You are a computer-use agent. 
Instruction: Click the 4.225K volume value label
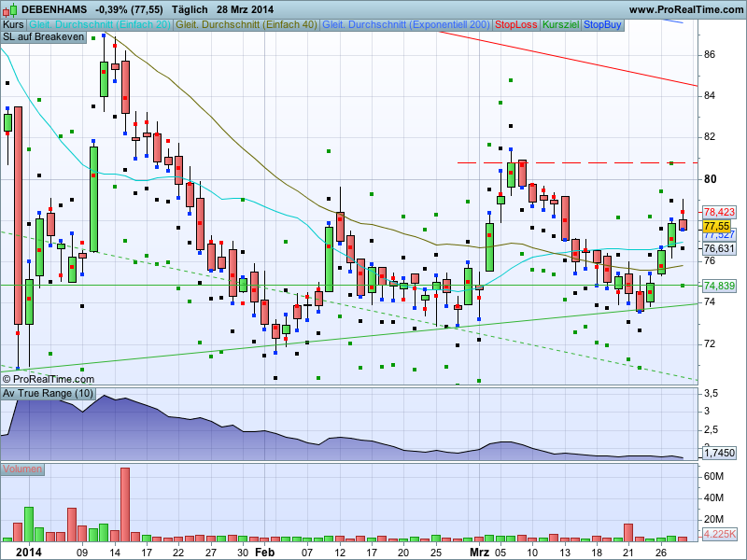tap(719, 534)
